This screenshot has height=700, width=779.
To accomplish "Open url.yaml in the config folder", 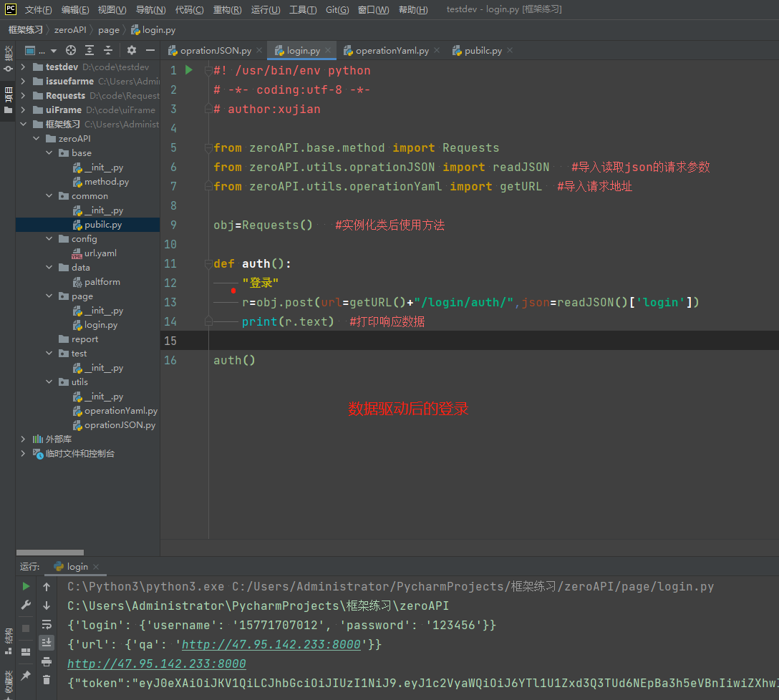I will tap(100, 253).
